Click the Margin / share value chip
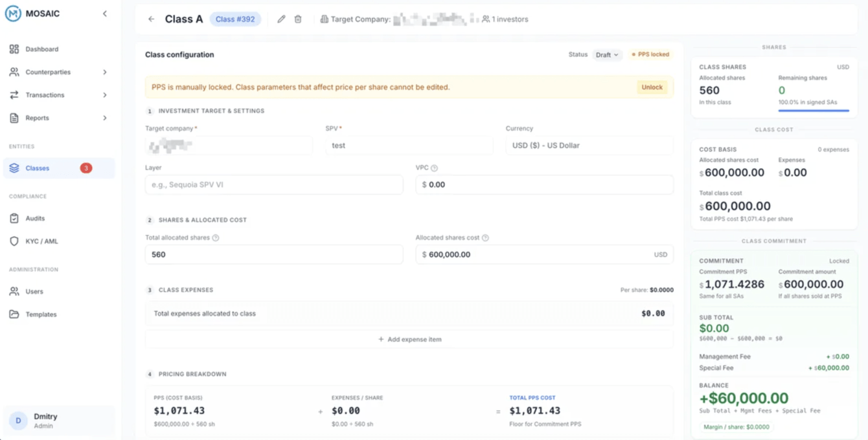 point(736,427)
